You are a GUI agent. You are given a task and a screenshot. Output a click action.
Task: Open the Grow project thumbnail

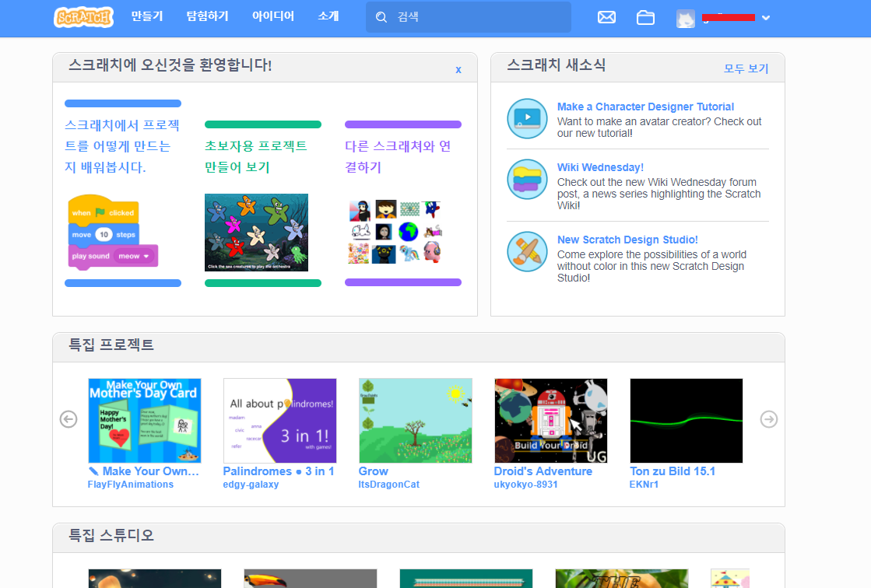tap(416, 420)
